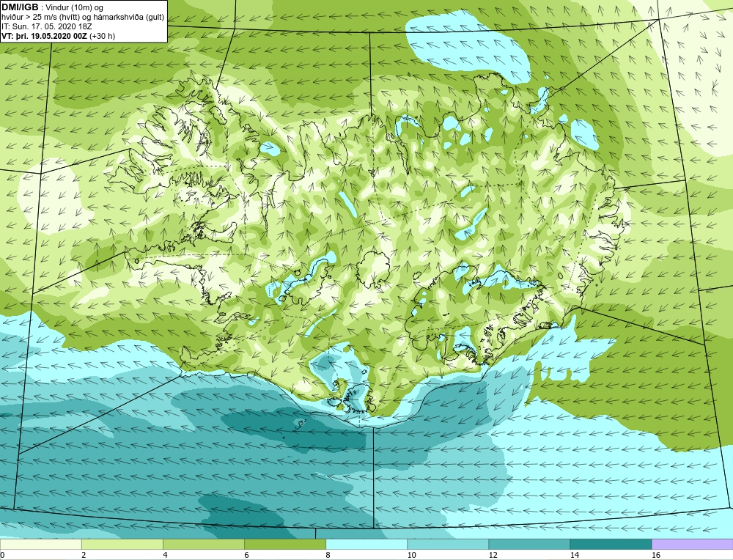The height and width of the screenshot is (560, 733).
Task: Click the legend scale value '10'
Action: (411, 556)
